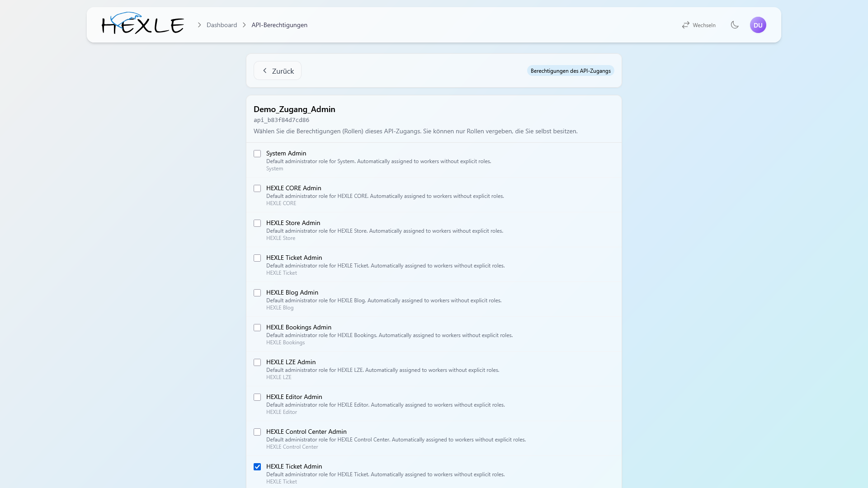
Task: Click the HEXLE Bookings Admin label
Action: pos(299,327)
